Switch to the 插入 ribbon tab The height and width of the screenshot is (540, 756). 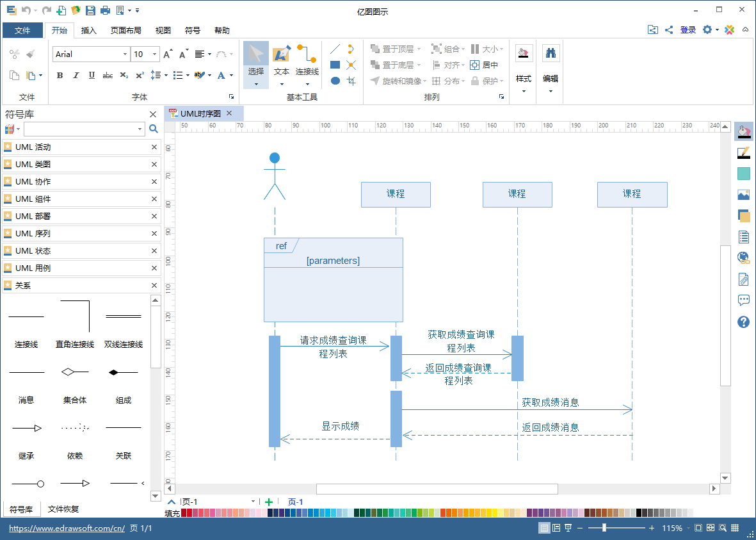89,30
